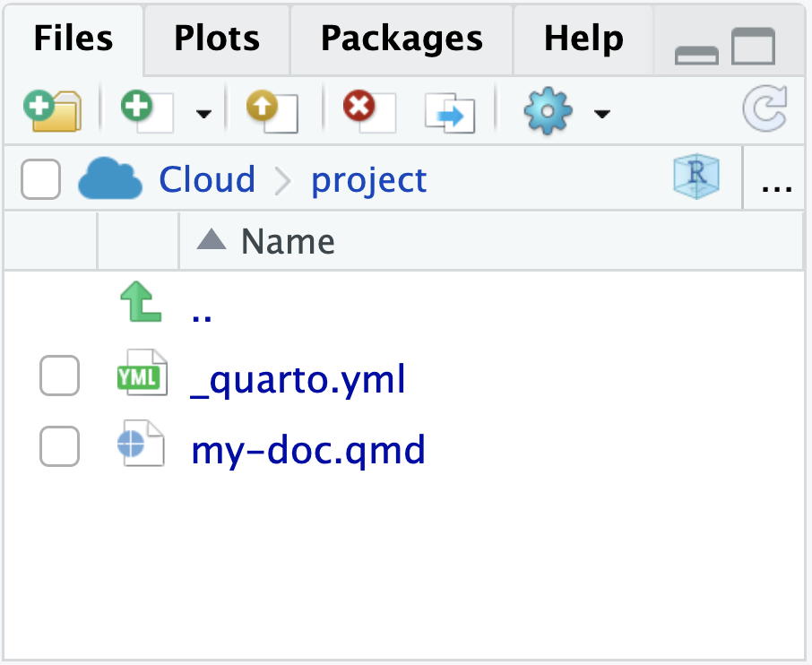Check the select-all files checkbox

[39, 178]
